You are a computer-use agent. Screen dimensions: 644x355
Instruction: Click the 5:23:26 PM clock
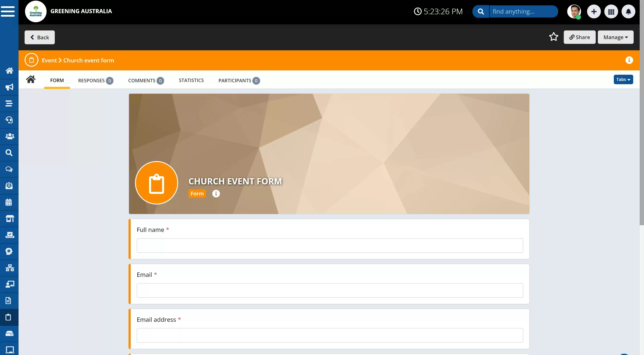coord(438,11)
